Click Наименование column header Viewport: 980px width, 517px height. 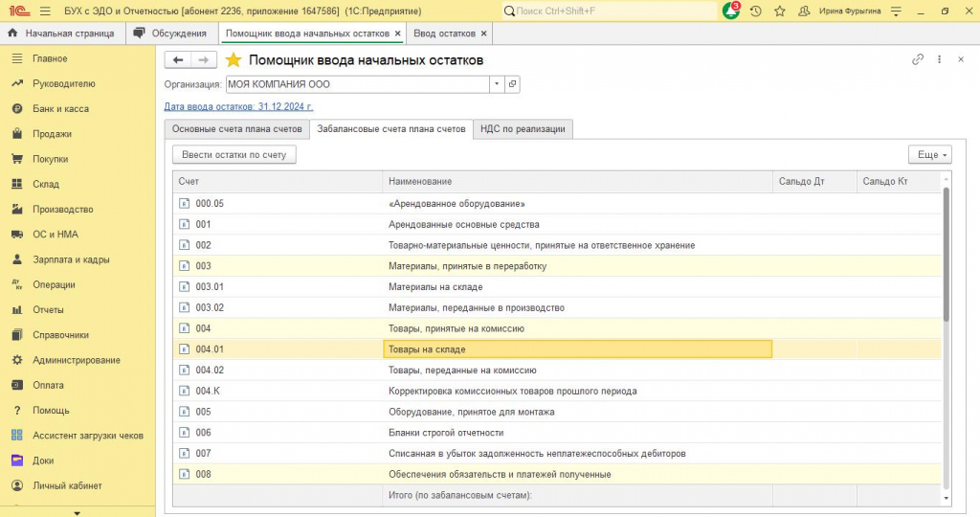(x=577, y=181)
